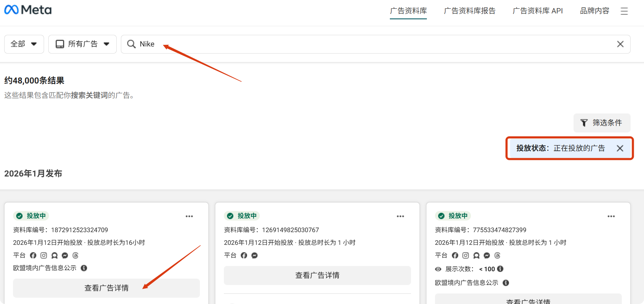
Task: Click Messenger platform icon in ad 775533474827399
Action: pos(487,255)
